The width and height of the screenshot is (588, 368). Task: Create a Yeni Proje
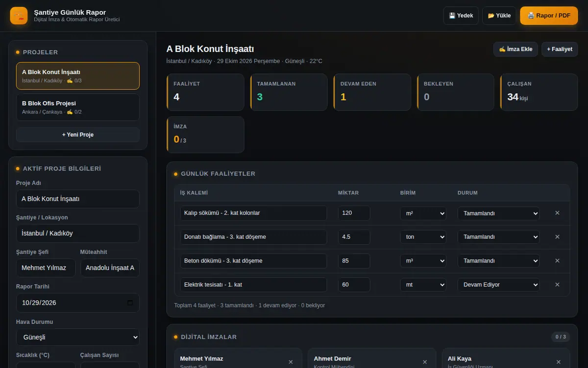tap(78, 135)
